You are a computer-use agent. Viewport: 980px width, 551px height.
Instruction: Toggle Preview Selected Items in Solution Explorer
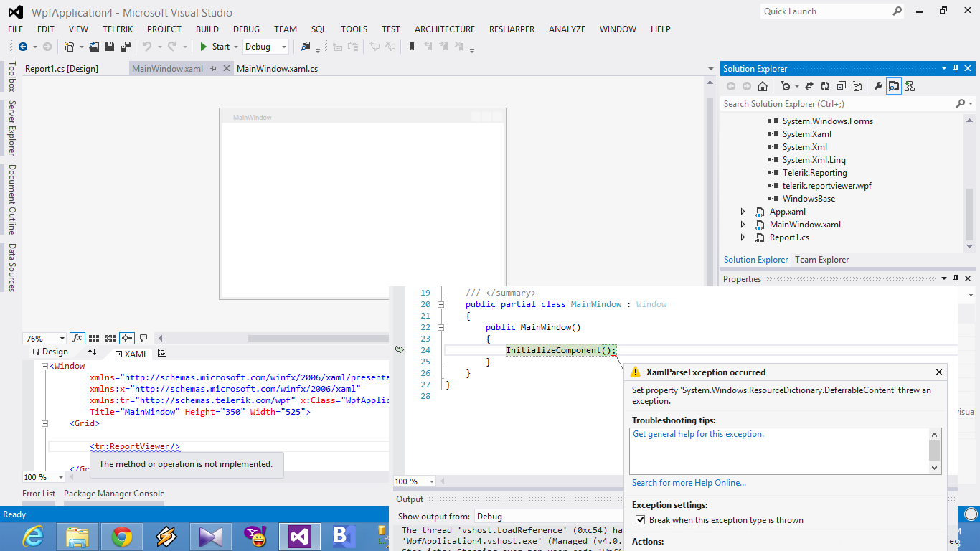[x=893, y=86]
